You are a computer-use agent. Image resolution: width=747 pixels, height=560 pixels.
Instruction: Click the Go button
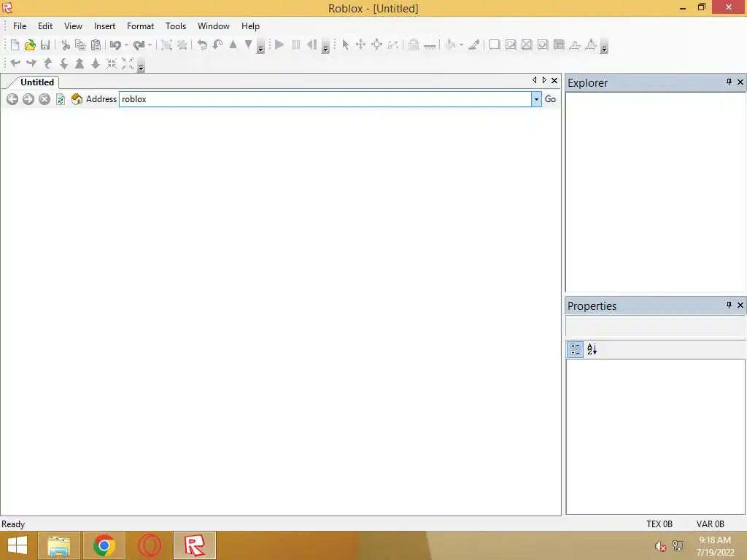[550, 99]
